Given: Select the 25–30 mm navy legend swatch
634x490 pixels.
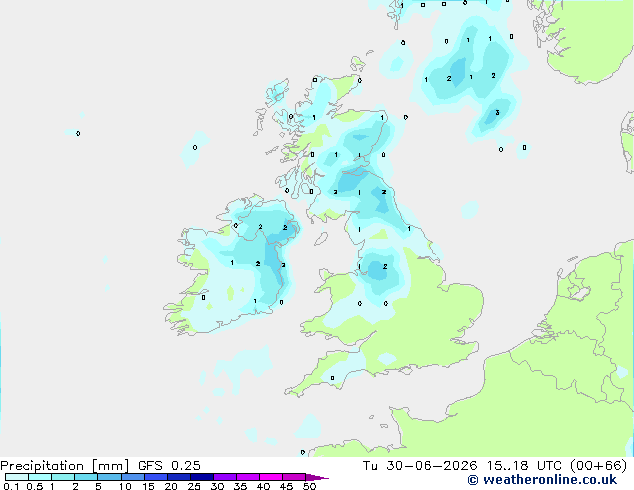Looking at the screenshot, I should coord(202,477).
